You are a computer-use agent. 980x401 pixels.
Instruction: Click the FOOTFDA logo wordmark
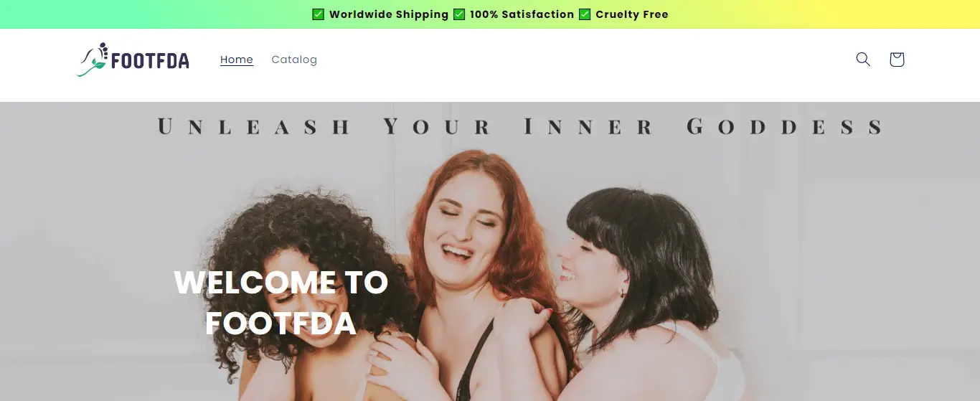pos(150,62)
